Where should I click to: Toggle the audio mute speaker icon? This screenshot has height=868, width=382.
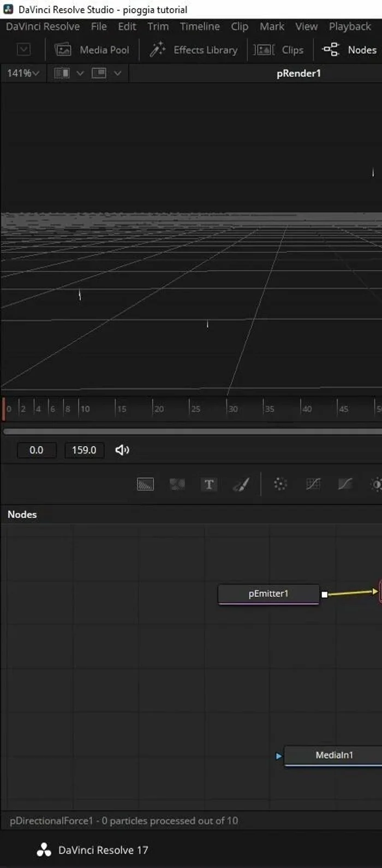[122, 450]
